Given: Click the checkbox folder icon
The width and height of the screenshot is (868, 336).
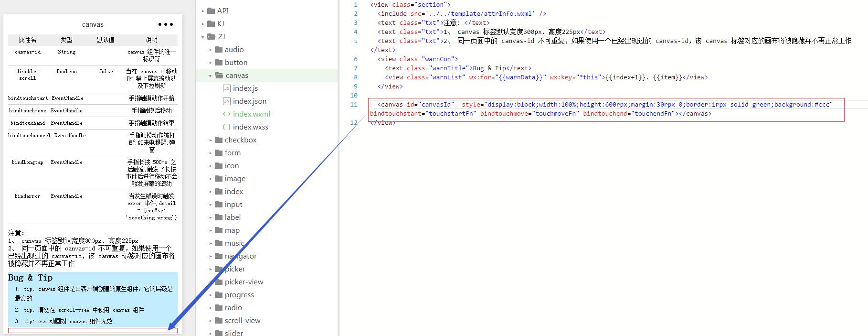Looking at the screenshot, I should click(219, 140).
